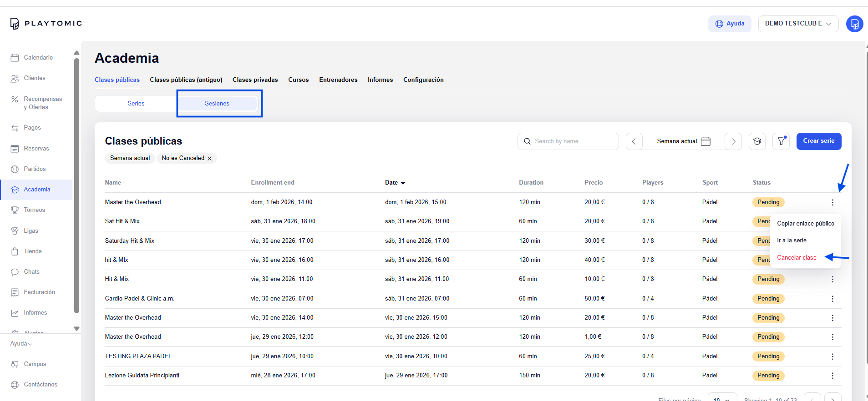Screen dimensions: 868x401
Task: Open calendar picker in Semana actual
Action: 706,141
